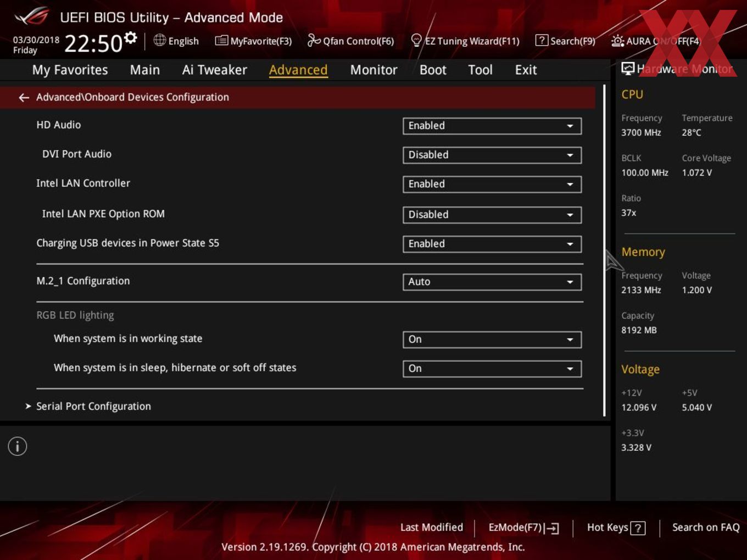Switch to the Monitor tab
The width and height of the screenshot is (747, 560).
(x=374, y=70)
